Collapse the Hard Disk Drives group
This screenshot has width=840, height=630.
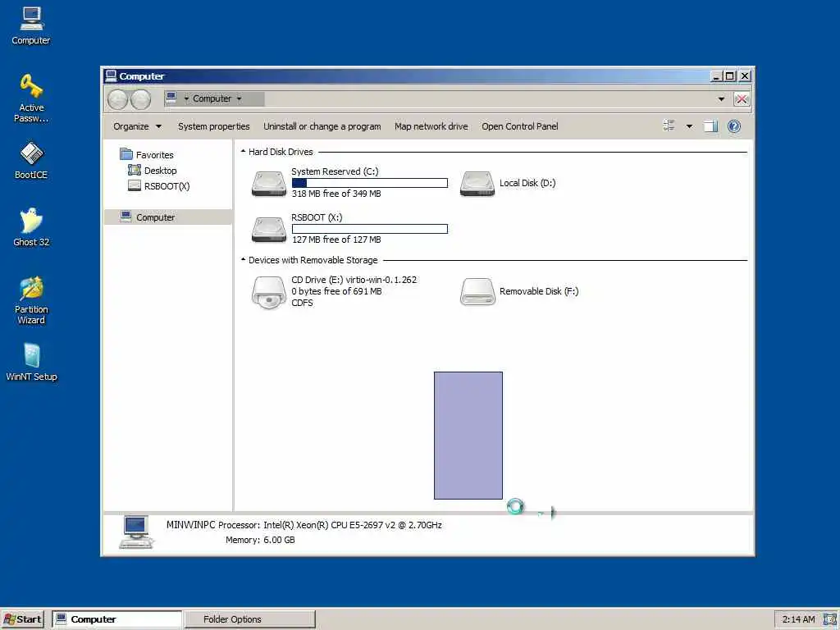(x=243, y=152)
